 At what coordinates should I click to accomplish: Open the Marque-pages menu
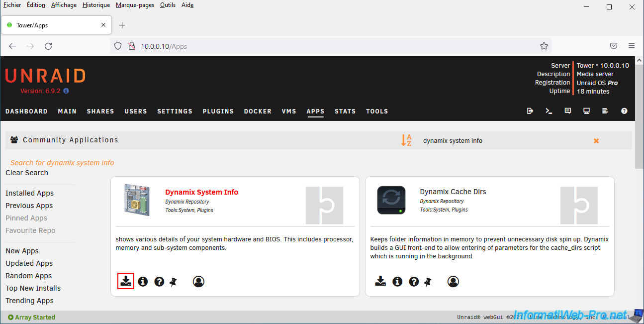(135, 5)
